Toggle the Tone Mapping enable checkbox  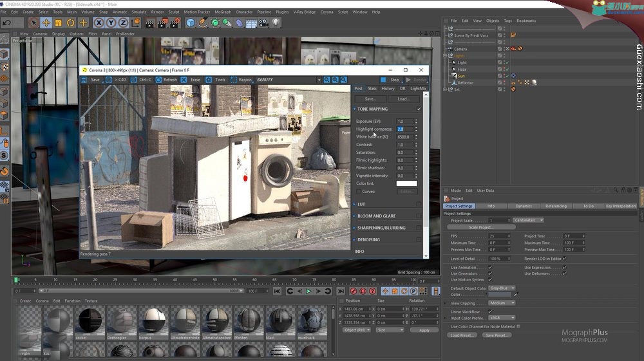[419, 109]
